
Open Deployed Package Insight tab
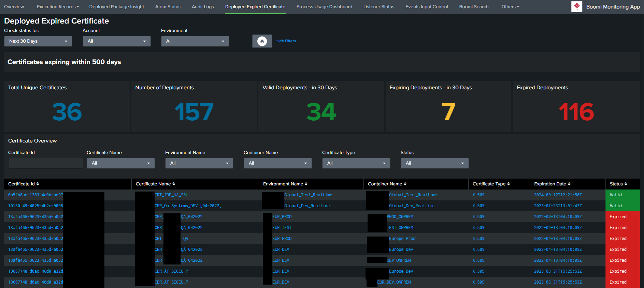point(117,7)
